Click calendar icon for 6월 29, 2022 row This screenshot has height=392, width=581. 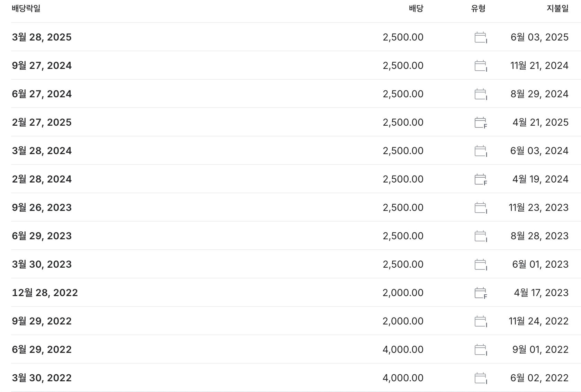click(480, 350)
